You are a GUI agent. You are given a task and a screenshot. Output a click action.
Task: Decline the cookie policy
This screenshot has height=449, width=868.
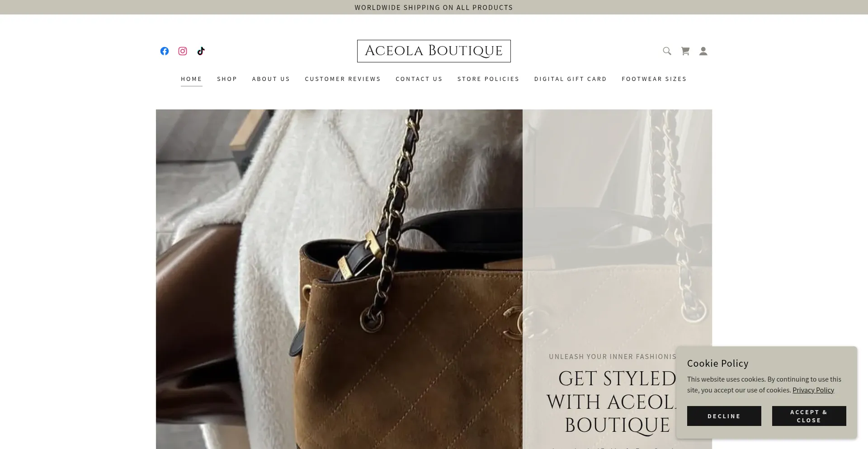point(724,416)
